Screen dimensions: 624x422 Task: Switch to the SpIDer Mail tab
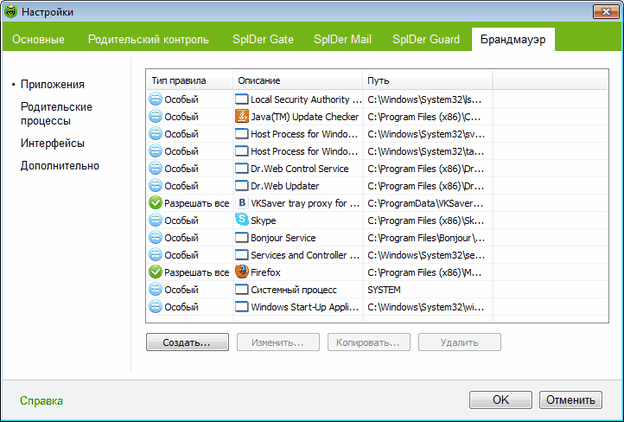342,39
